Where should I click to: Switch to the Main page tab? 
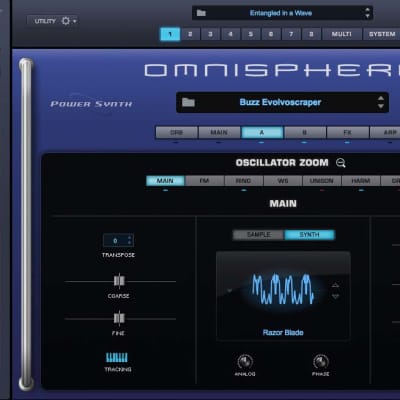[219, 132]
